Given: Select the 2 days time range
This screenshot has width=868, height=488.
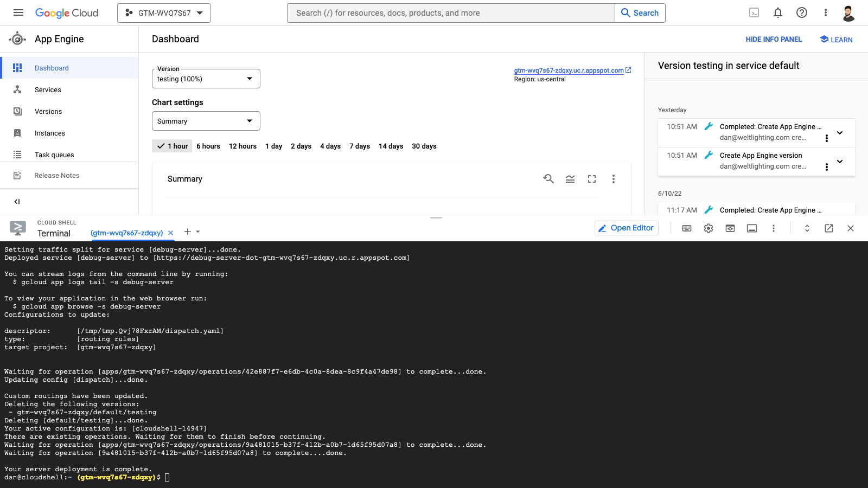Looking at the screenshot, I should coord(301,146).
